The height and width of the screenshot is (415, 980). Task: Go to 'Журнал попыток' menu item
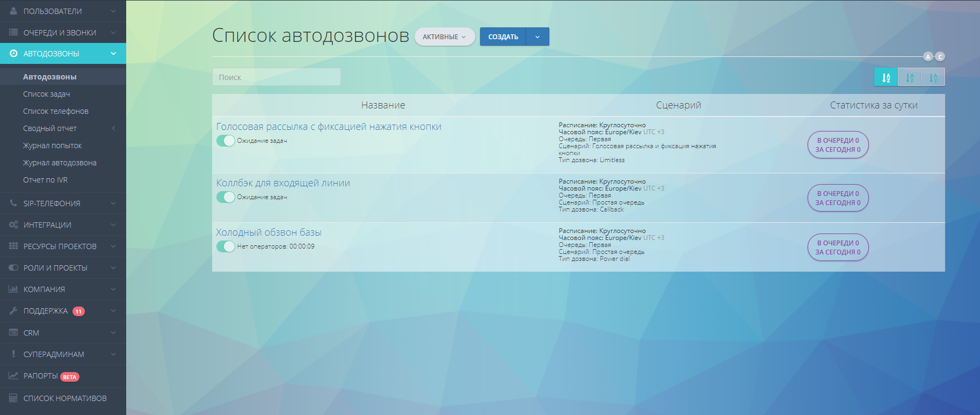[x=53, y=145]
